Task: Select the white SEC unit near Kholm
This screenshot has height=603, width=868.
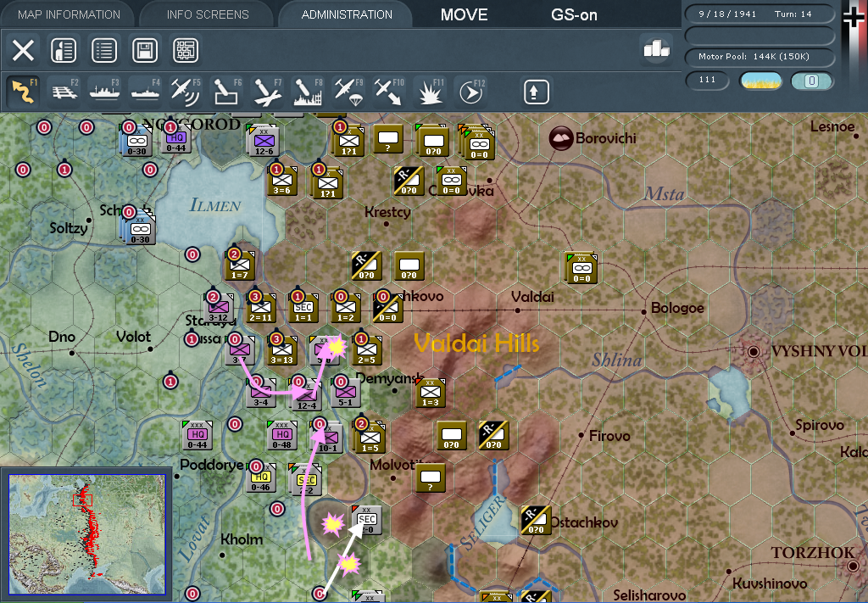Action: tap(366, 520)
